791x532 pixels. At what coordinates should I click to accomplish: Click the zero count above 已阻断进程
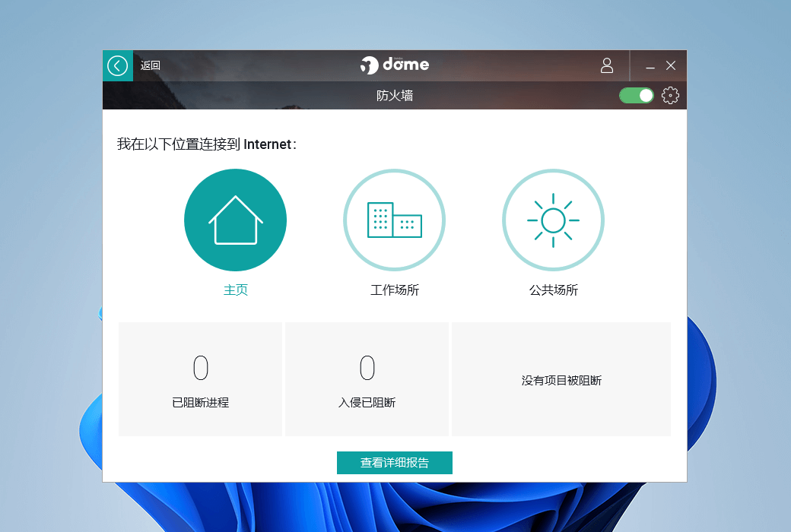(x=201, y=368)
